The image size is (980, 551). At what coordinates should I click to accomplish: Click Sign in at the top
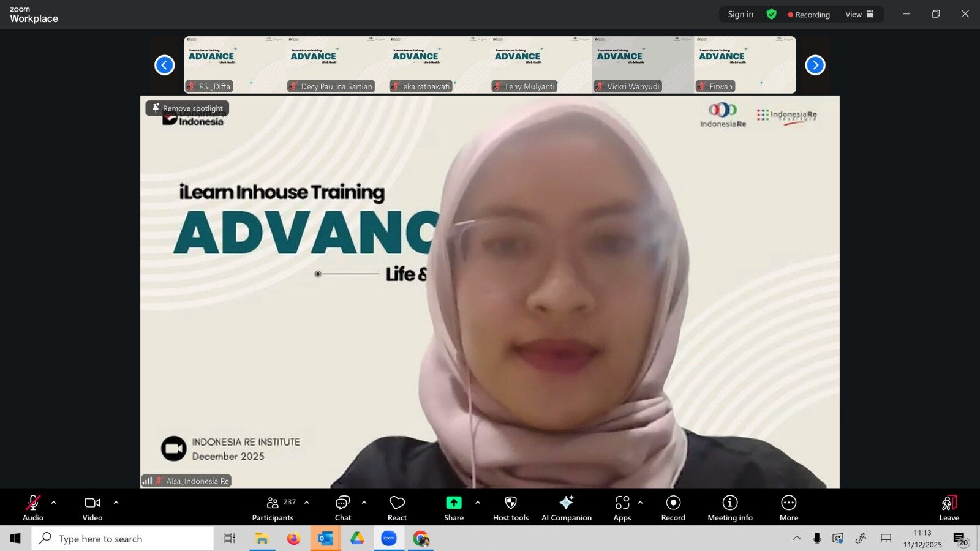pos(741,14)
